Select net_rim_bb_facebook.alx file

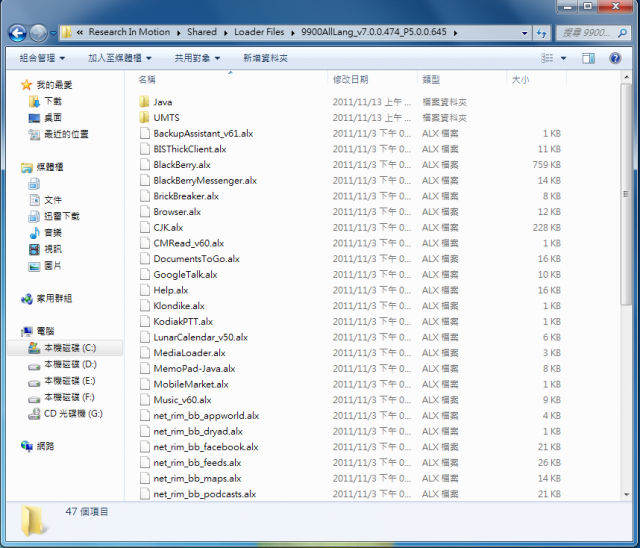point(206,447)
